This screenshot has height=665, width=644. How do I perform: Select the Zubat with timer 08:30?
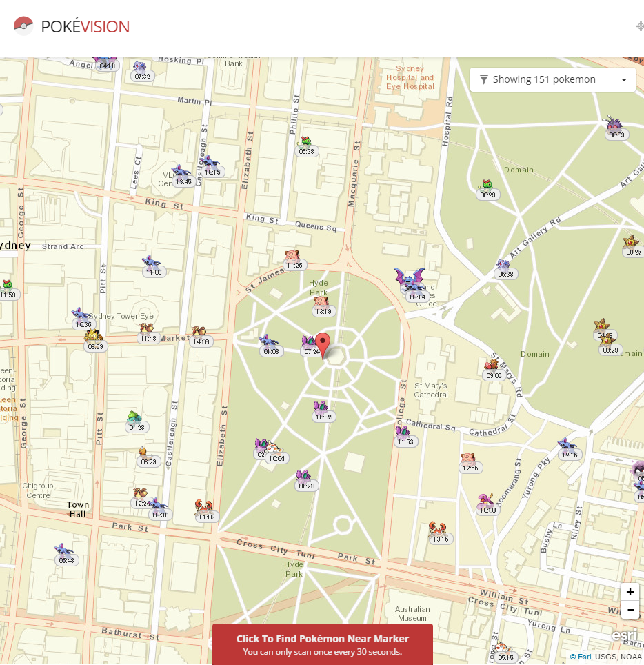click(160, 509)
